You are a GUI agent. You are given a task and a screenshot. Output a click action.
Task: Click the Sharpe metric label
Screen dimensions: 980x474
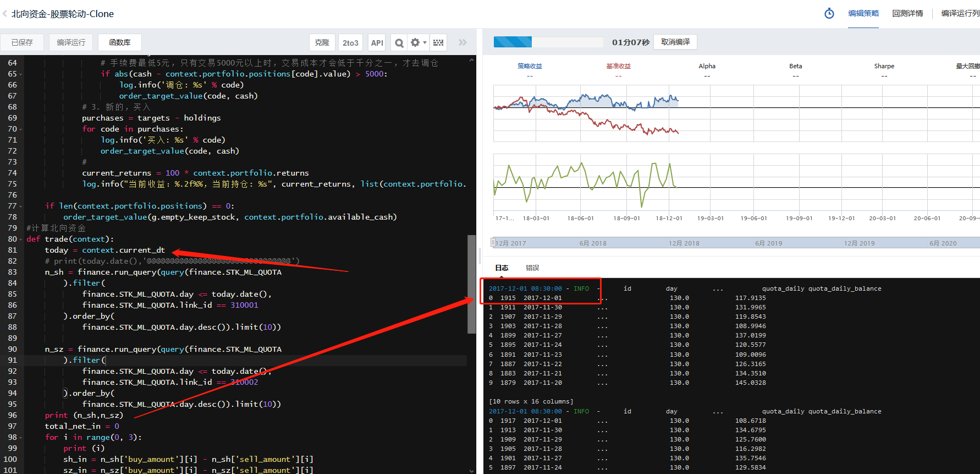pos(884,66)
